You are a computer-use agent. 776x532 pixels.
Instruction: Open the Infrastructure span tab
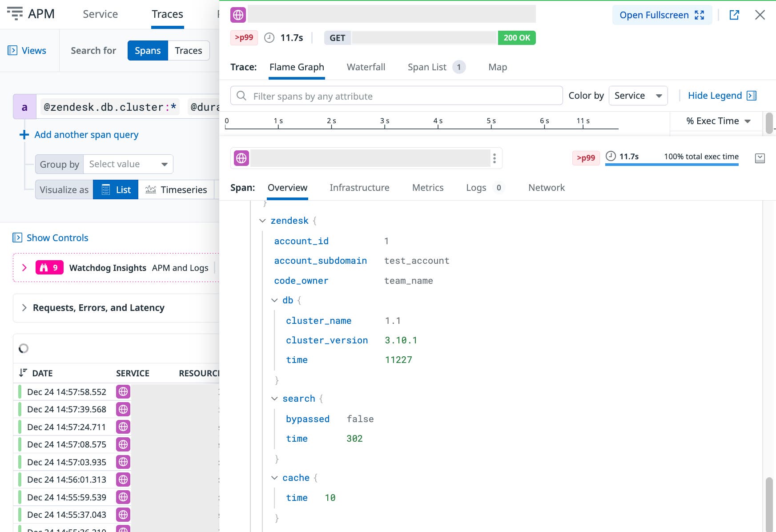359,187
